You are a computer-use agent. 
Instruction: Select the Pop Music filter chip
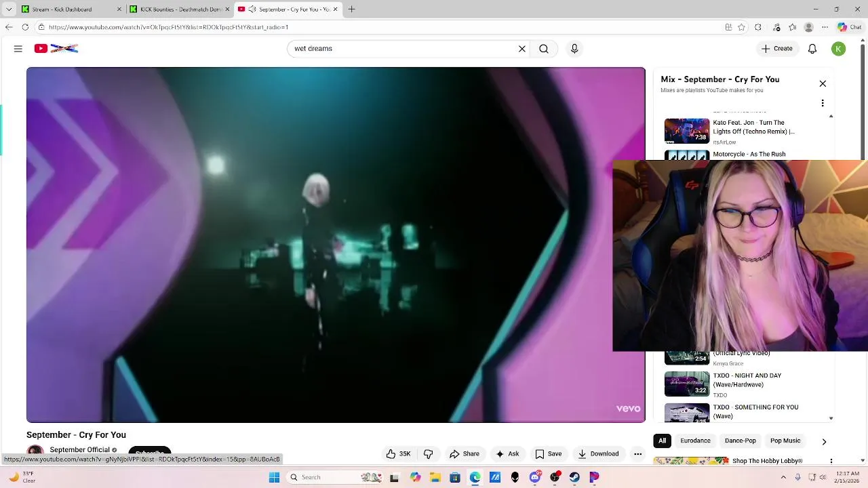point(785,441)
